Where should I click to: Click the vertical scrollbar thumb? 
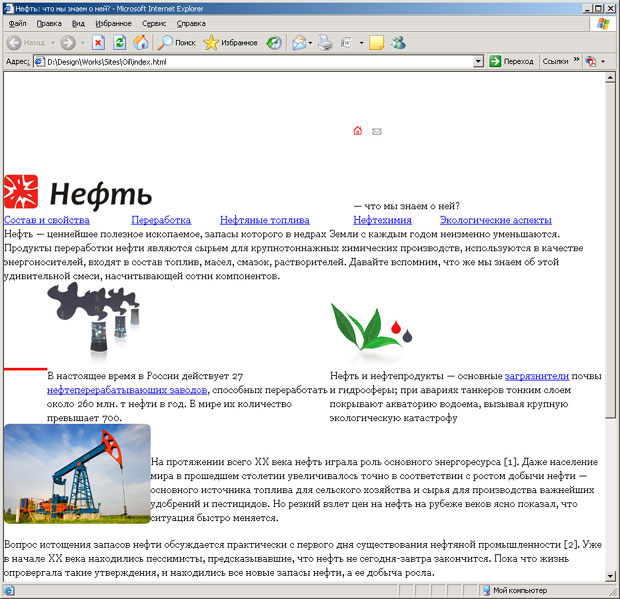point(610,250)
